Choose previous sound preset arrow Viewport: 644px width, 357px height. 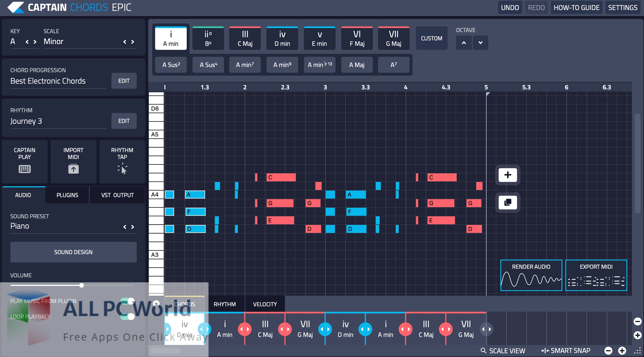click(x=125, y=227)
